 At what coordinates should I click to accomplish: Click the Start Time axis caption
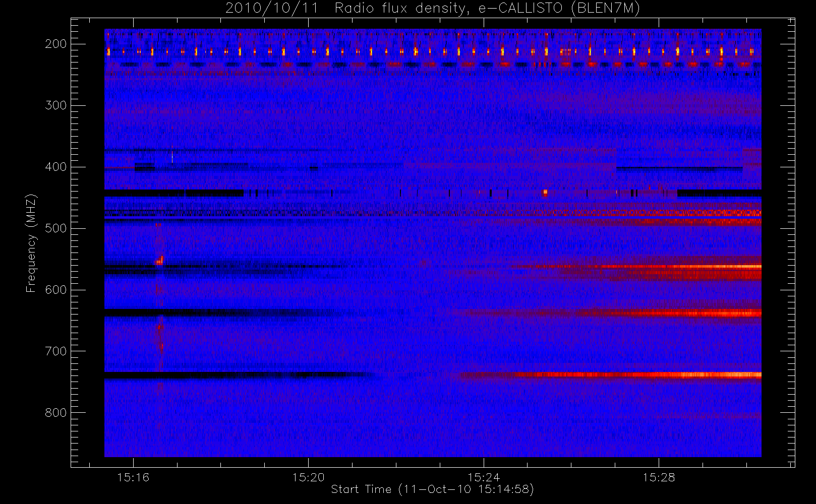[x=432, y=489]
